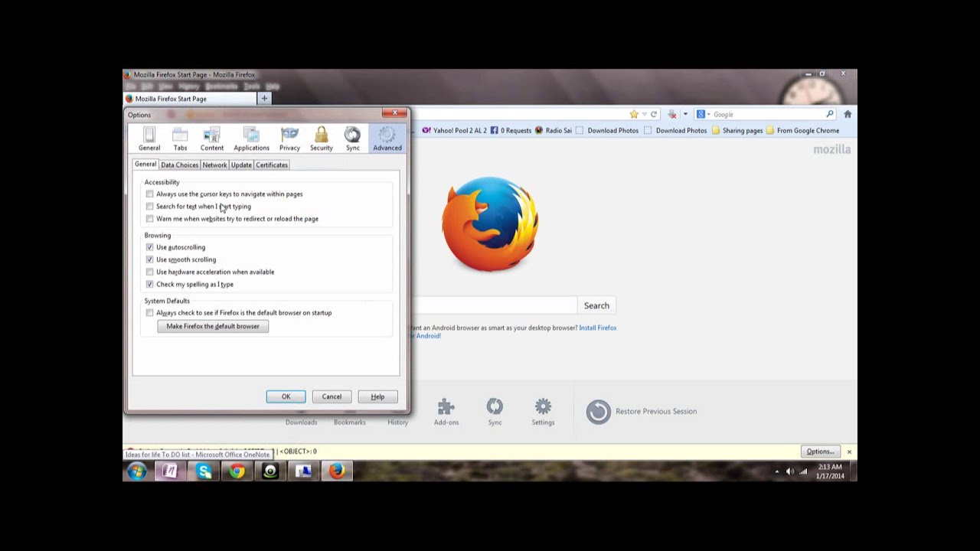
Task: Select the Advanced options panel icon
Action: (387, 139)
